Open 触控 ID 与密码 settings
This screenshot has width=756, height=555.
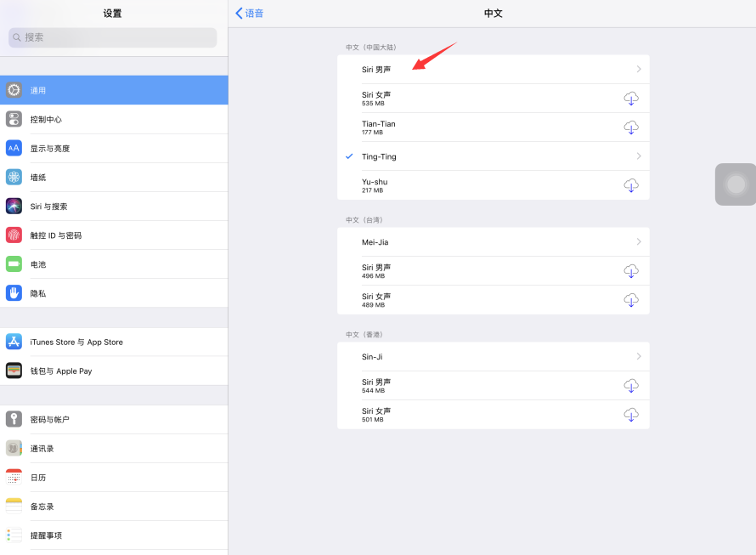[114, 235]
